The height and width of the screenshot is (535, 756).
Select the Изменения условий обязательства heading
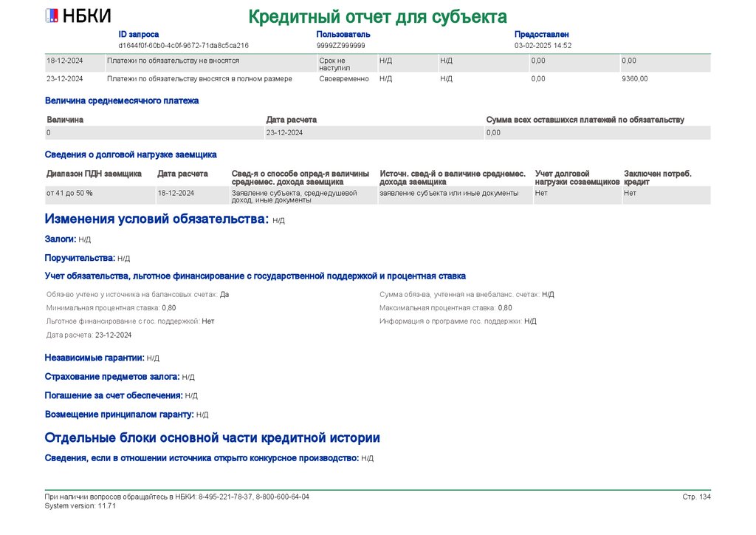157,219
